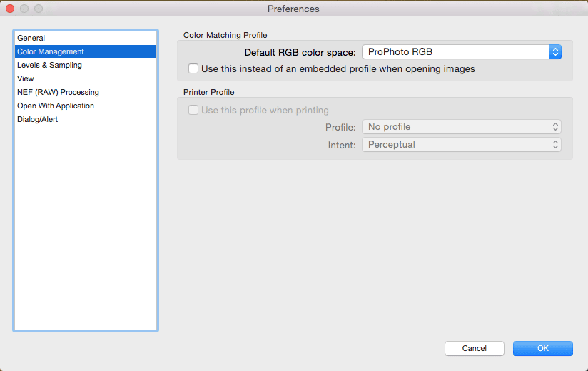588x371 pixels.
Task: Select Color Management in the sidebar
Action: click(x=51, y=51)
